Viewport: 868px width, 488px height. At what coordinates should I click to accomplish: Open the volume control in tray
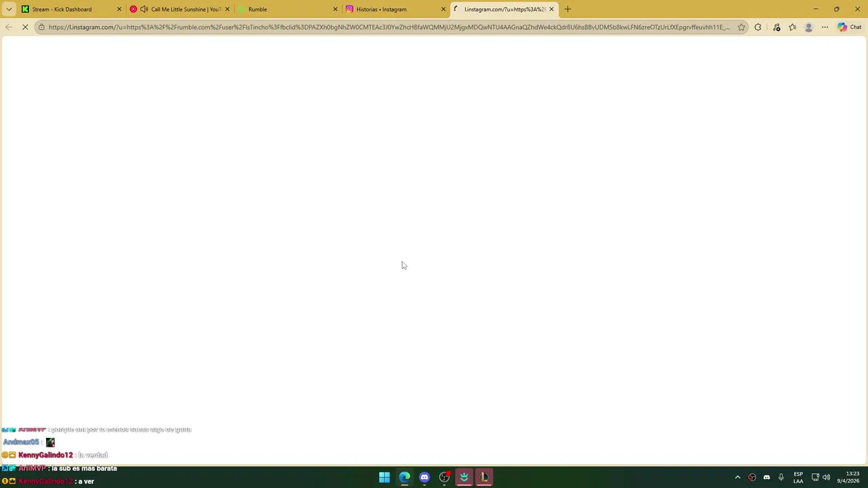(826, 477)
